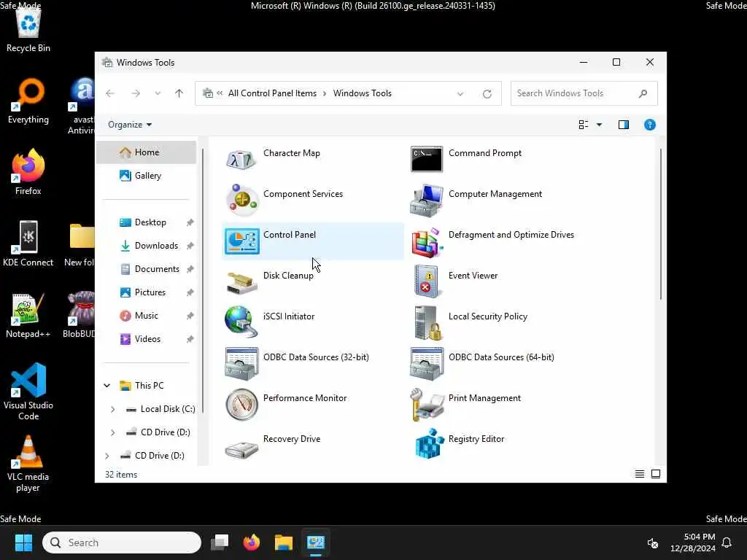Open the Organize dropdown menu
This screenshot has height=560, width=747.
click(130, 125)
